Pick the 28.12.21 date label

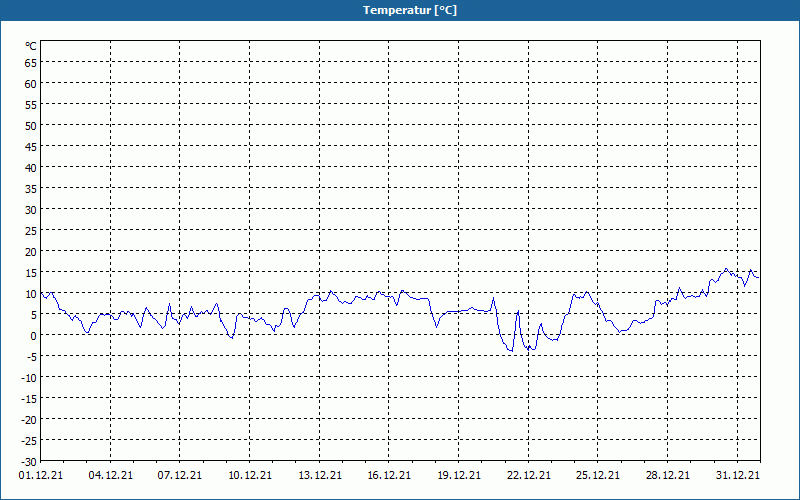coord(668,476)
